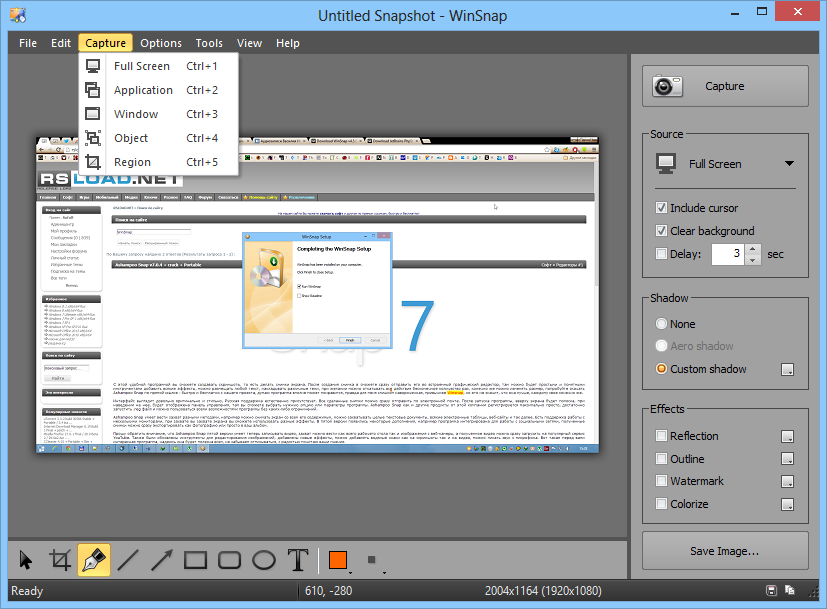Click the large Capture button
This screenshot has width=827, height=609.
(725, 86)
